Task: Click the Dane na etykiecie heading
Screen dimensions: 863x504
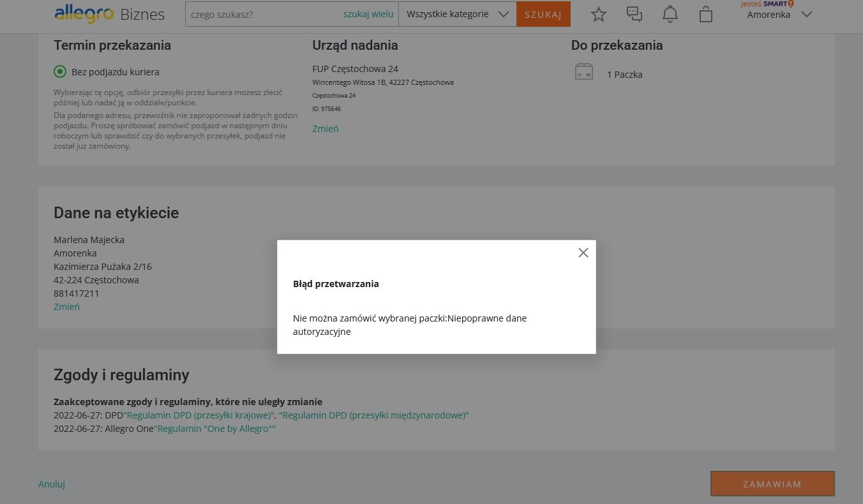Action: point(116,213)
